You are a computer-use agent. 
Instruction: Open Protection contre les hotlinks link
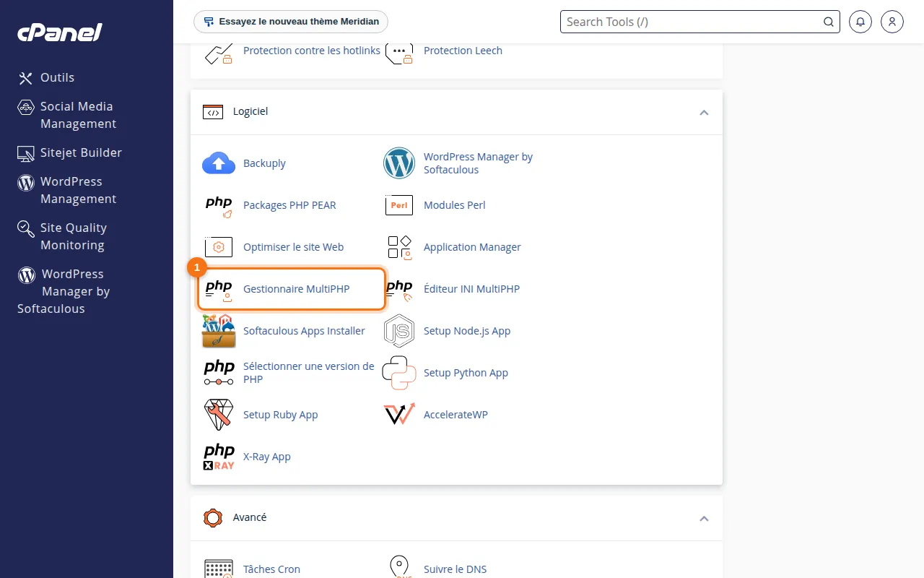tap(312, 51)
